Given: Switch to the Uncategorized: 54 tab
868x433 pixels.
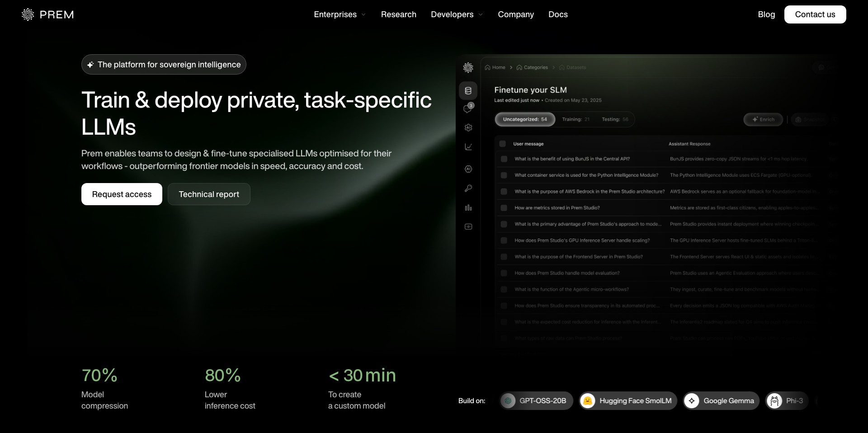Looking at the screenshot, I should pos(525,119).
